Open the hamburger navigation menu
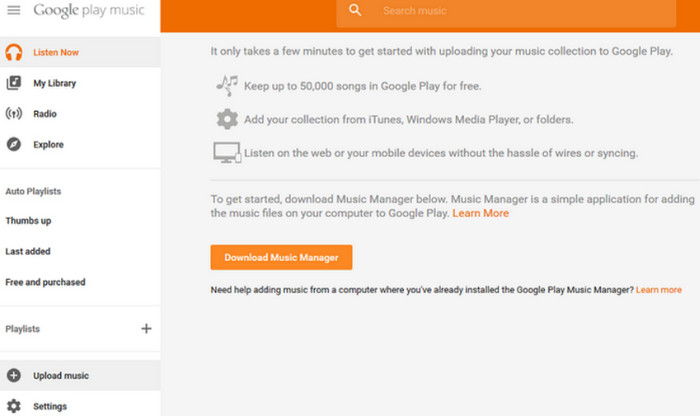This screenshot has height=416, width=700. click(14, 10)
